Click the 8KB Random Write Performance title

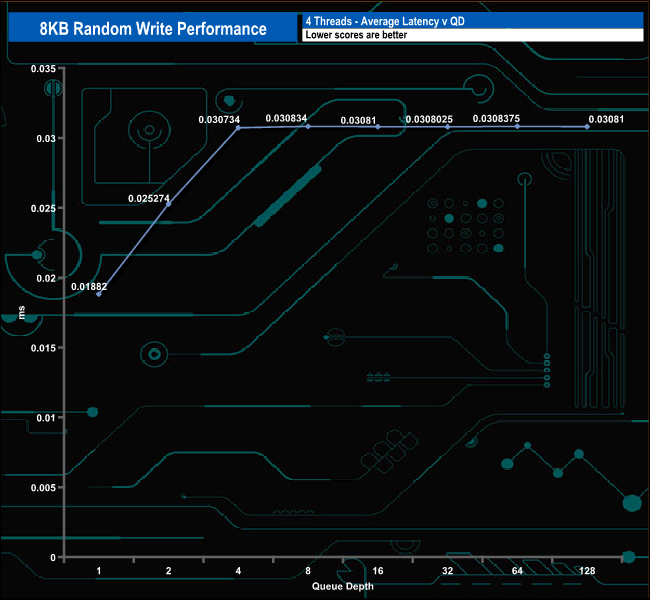[150, 28]
